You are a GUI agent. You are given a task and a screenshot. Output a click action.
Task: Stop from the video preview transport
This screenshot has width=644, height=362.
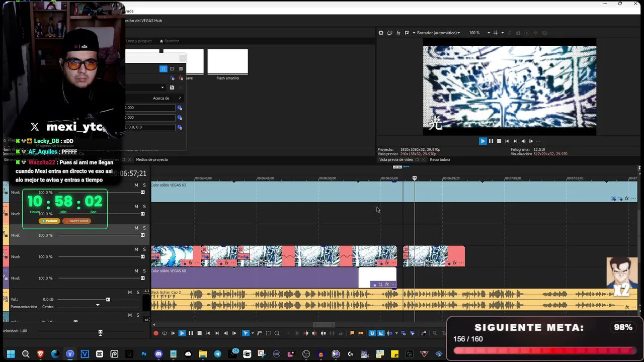pos(499,141)
